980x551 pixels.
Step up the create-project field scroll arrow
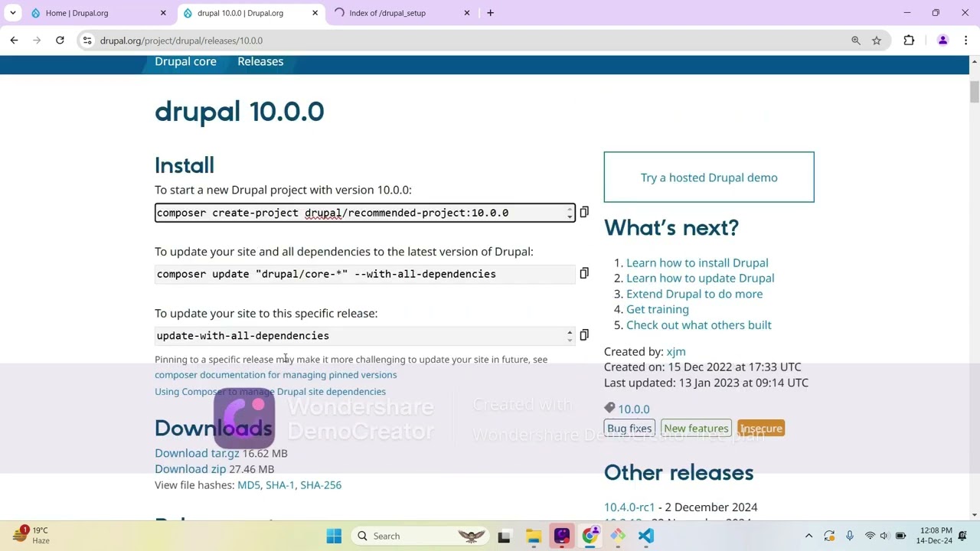point(570,209)
